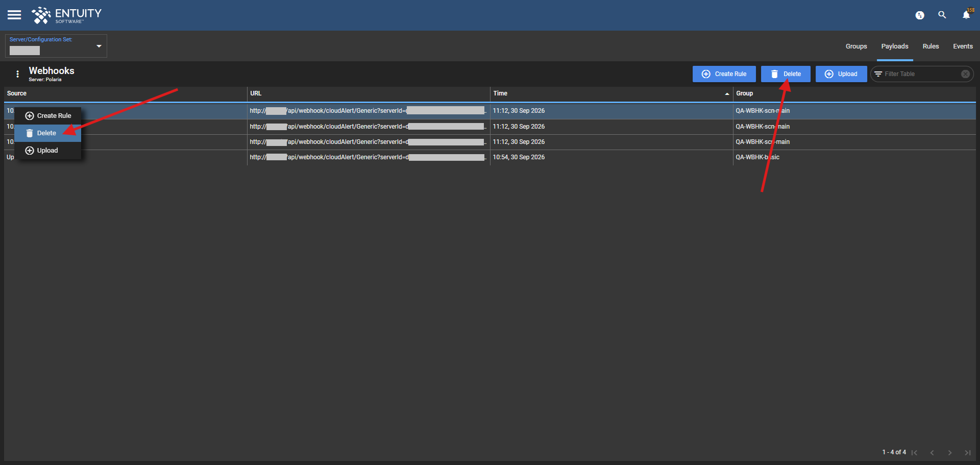Go to the next page arrow
980x465 pixels.
[x=950, y=453]
